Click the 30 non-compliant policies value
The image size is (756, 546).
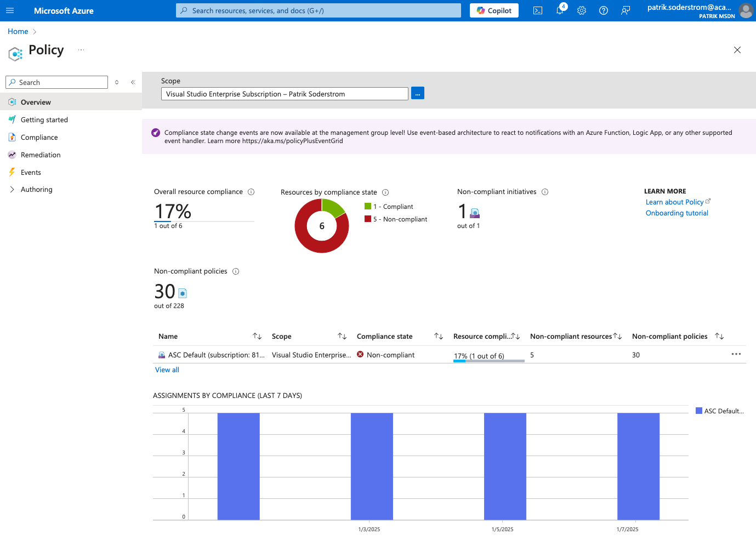point(636,355)
